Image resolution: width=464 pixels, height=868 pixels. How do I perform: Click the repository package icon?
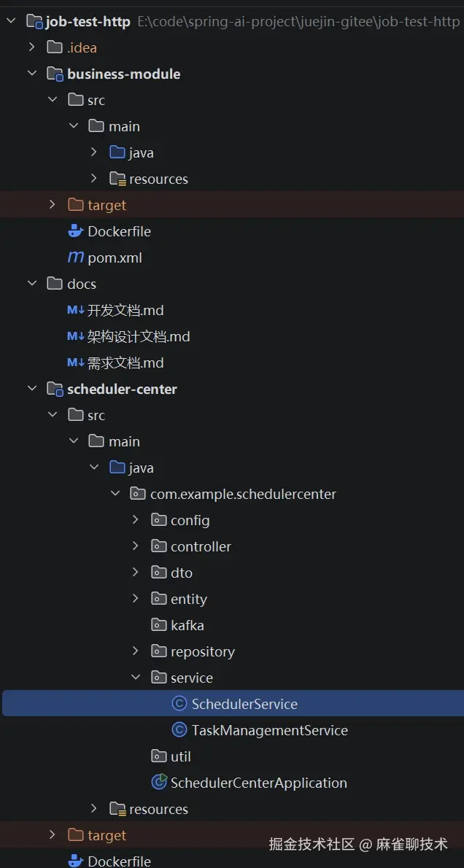tap(158, 651)
